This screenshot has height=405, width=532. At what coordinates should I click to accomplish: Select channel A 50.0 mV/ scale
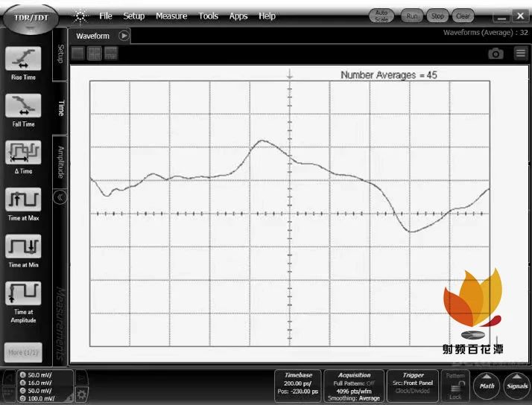pos(37,374)
